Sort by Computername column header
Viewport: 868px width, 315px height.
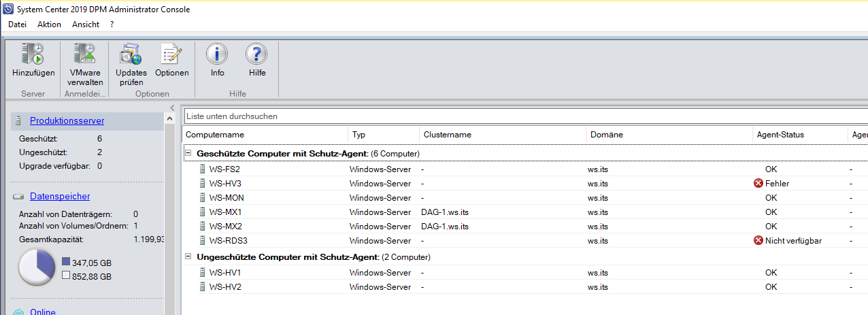pos(265,135)
